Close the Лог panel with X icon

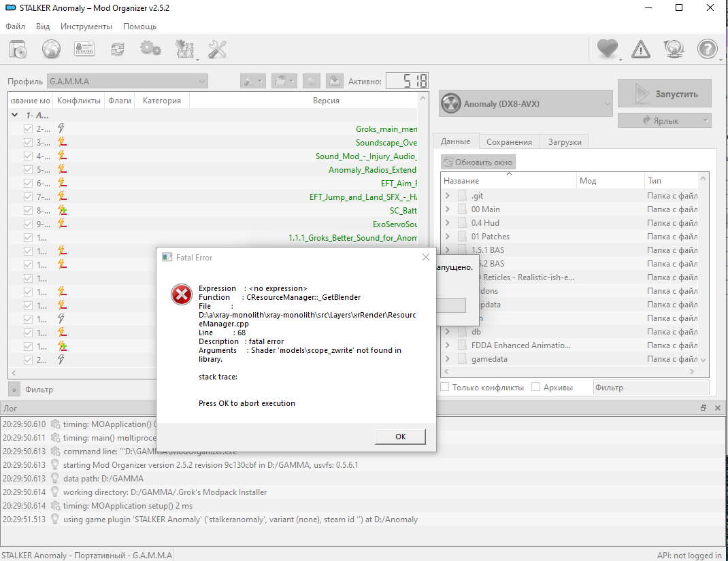[718, 408]
